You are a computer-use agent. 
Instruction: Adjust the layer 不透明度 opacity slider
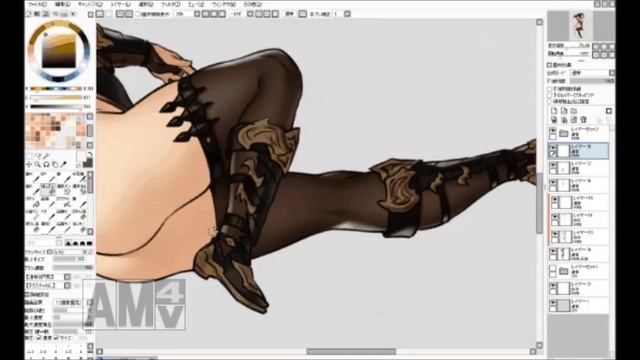tap(592, 81)
